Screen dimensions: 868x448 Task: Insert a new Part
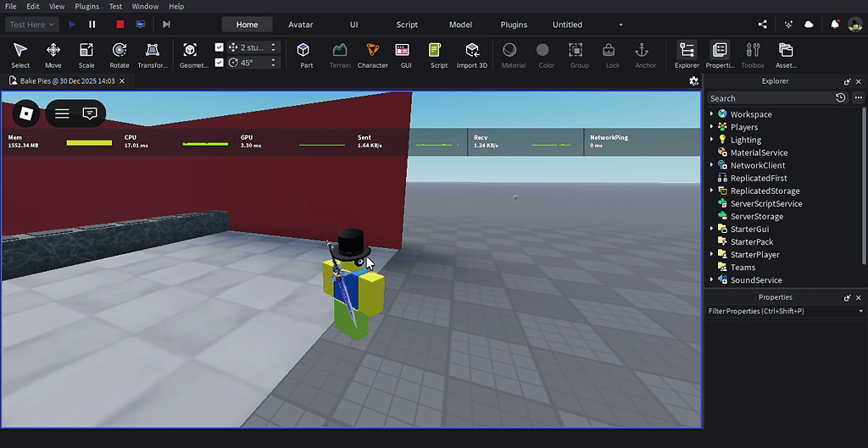(306, 55)
